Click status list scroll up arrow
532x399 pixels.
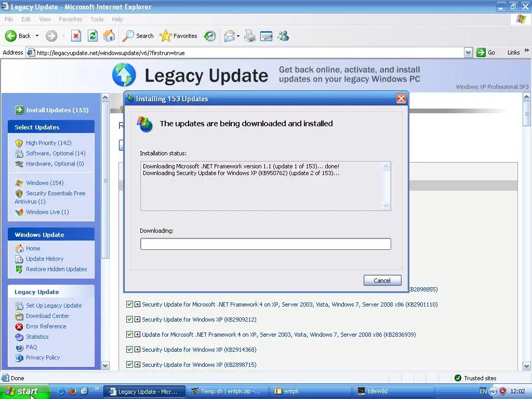386,166
